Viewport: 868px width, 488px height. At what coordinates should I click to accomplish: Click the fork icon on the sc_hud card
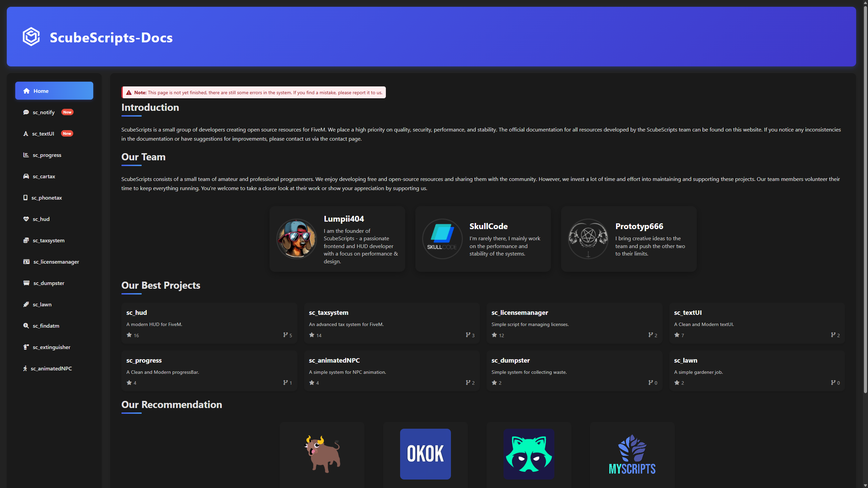(285, 335)
